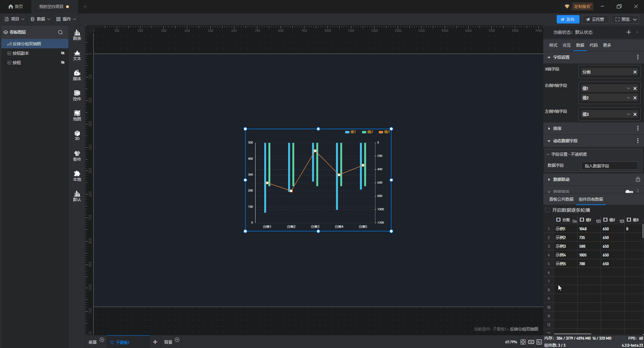Viewport: 644px width, 348px height.
Task: Click the 发布 publish button
Action: point(568,19)
